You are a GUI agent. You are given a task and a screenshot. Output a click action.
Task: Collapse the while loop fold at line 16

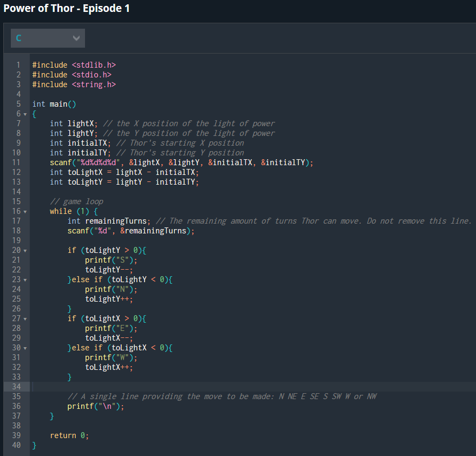[x=24, y=211]
